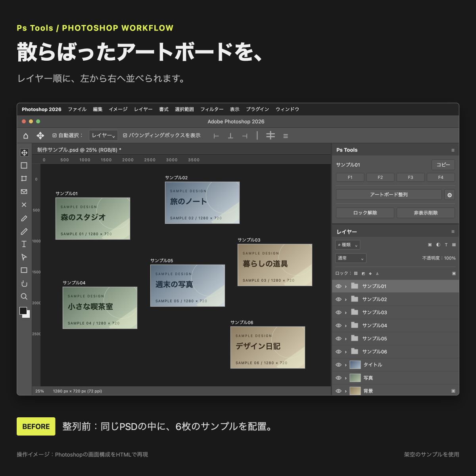Select the Rectangle shape tool above the Hand tool
This screenshot has height=476, width=476.
tap(24, 270)
